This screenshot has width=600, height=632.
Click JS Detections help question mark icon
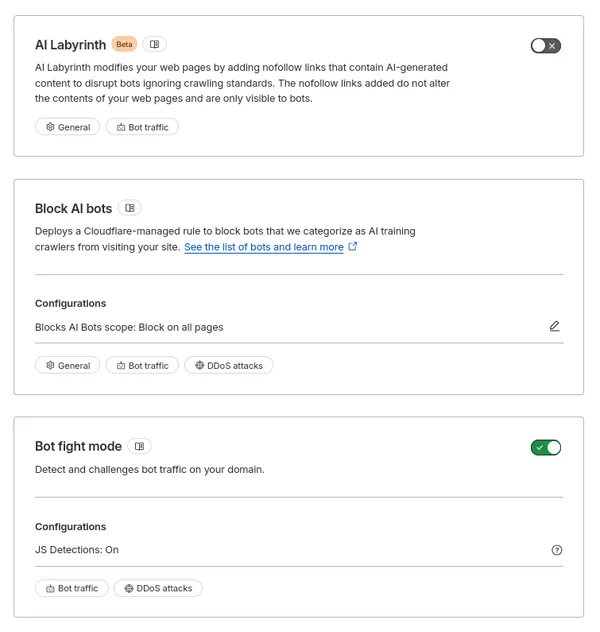pos(556,550)
